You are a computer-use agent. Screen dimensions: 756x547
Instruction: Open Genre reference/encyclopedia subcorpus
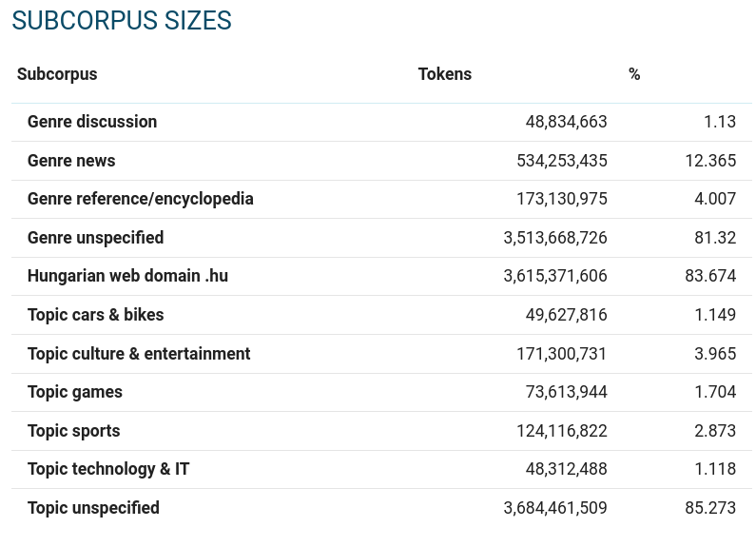click(141, 199)
